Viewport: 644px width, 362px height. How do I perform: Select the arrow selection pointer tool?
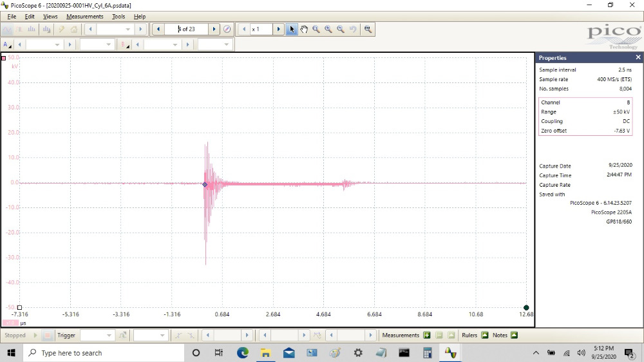(292, 29)
